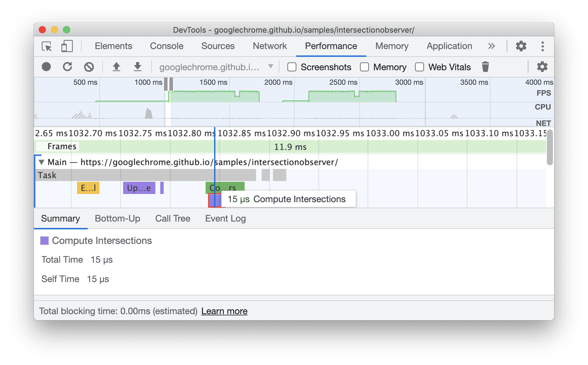This screenshot has width=588, height=365.
Task: Enable the Screenshots checkbox
Action: (x=291, y=67)
